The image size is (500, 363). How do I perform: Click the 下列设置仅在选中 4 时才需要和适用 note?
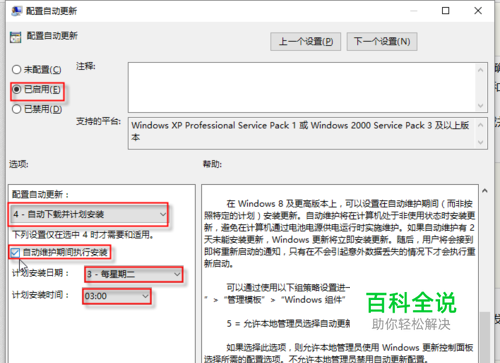83,235
